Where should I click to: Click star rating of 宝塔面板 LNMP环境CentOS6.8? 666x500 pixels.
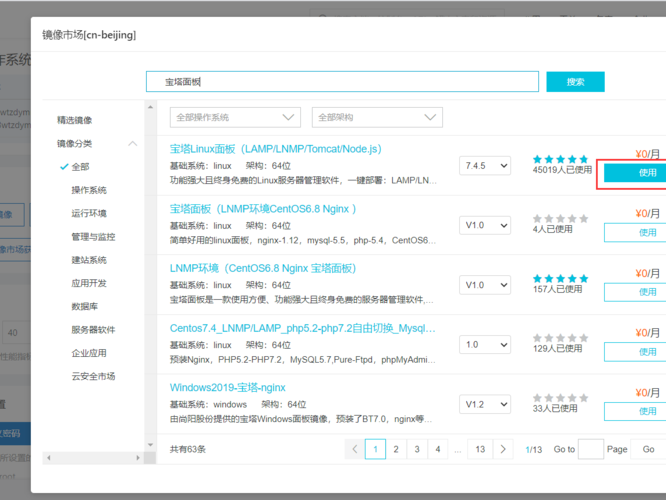561,218
